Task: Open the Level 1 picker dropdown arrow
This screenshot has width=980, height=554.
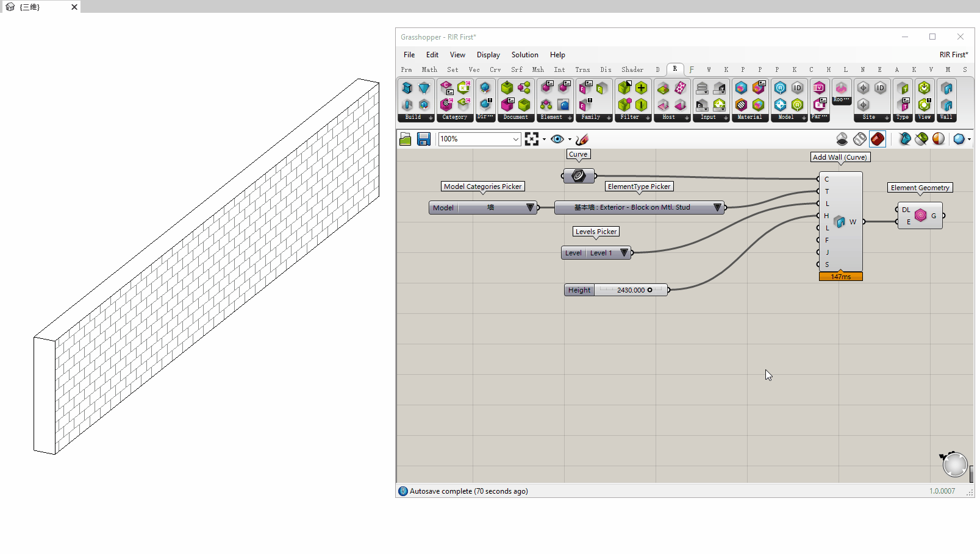Action: click(x=624, y=253)
